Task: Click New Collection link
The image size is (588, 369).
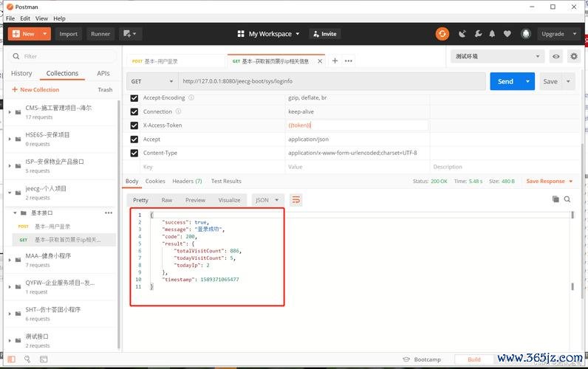Action: point(35,89)
